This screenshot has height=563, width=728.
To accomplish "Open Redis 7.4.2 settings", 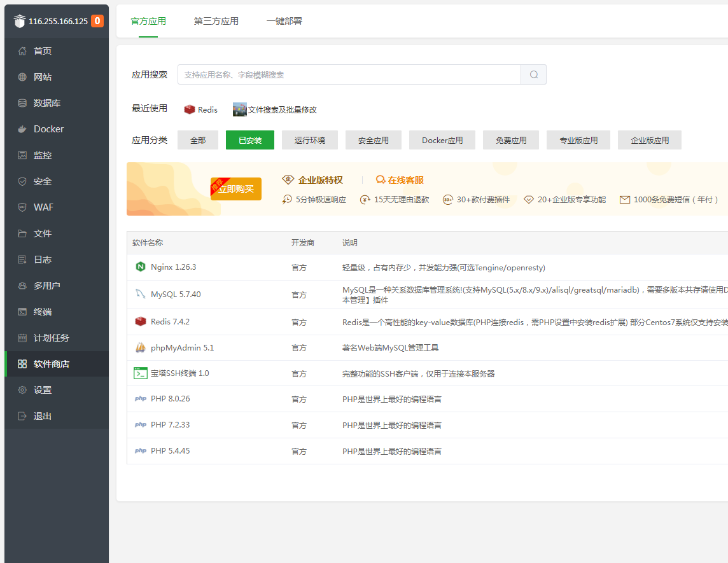I will 170,322.
